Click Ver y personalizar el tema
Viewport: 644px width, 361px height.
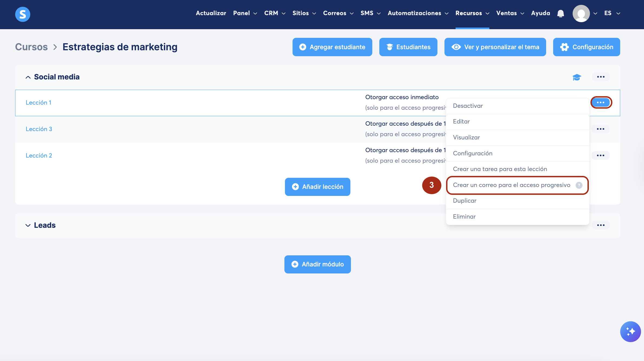[x=495, y=47]
